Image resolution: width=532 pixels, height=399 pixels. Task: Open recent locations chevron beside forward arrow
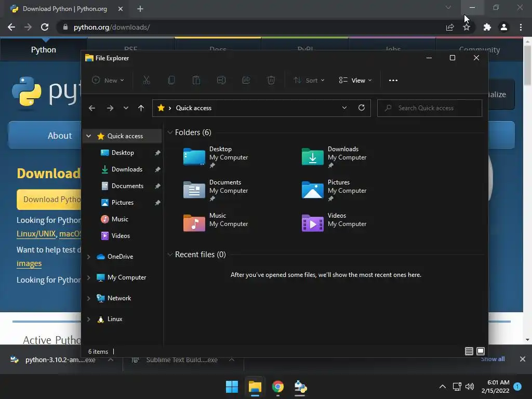click(x=126, y=108)
